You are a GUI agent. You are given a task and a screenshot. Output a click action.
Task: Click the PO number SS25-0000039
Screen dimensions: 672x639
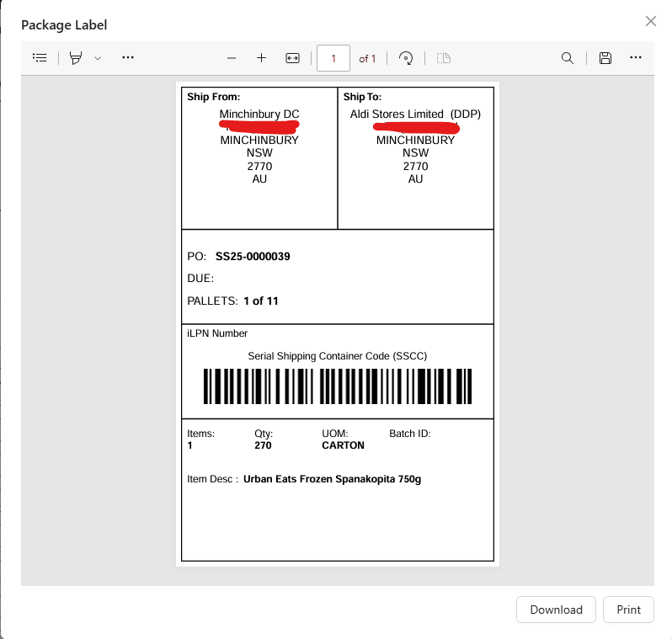[x=253, y=256]
